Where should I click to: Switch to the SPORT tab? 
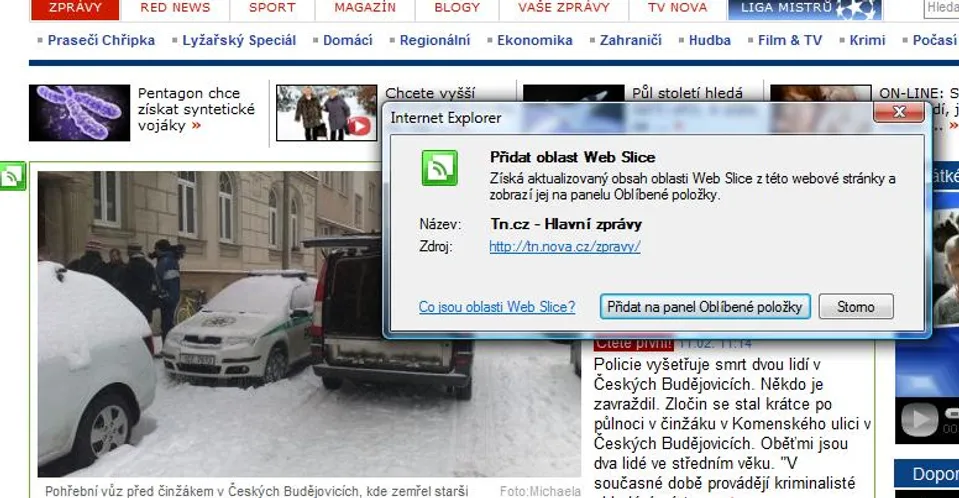[272, 8]
